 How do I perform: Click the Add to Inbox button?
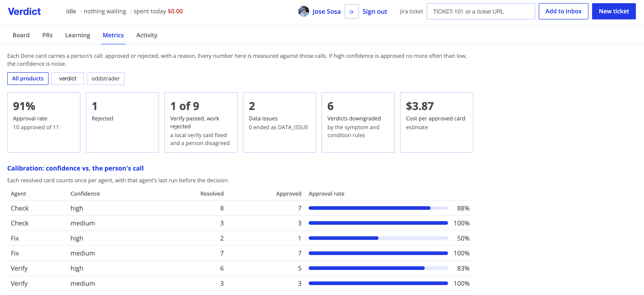563,11
